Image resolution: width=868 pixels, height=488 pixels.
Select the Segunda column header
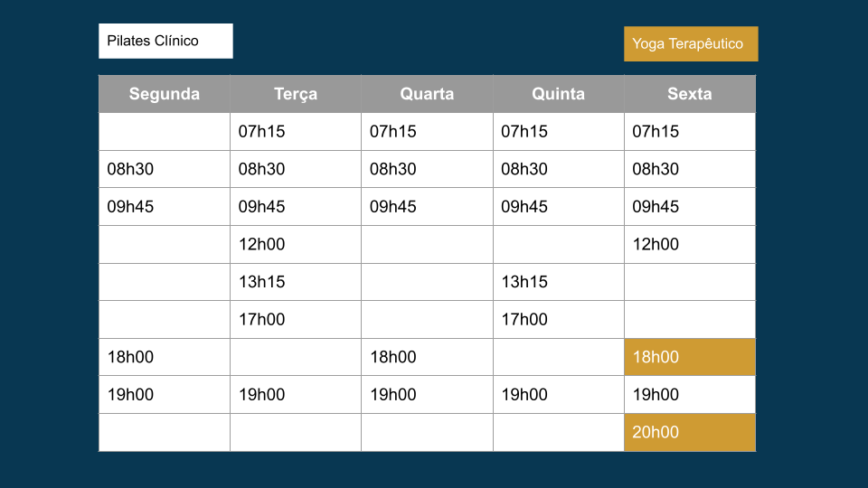165,94
